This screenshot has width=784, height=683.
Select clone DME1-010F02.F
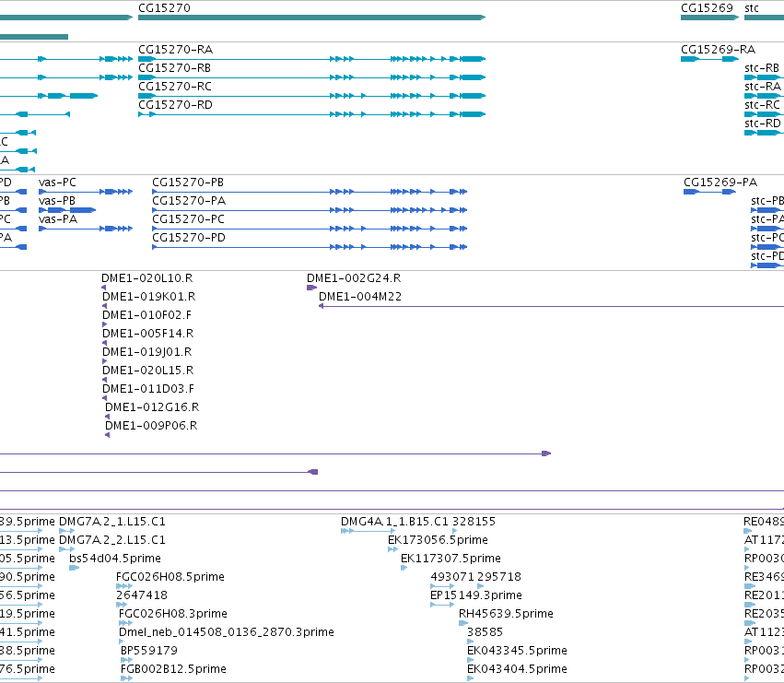(x=147, y=315)
